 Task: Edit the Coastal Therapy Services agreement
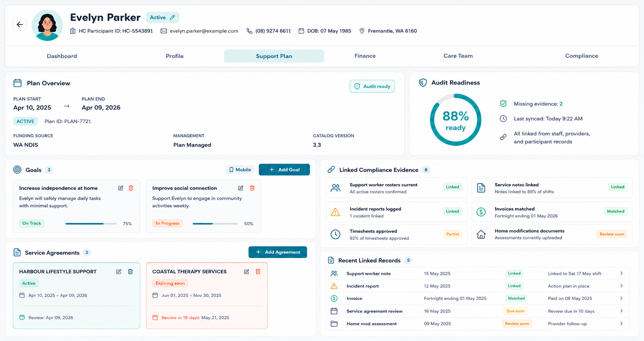point(246,272)
